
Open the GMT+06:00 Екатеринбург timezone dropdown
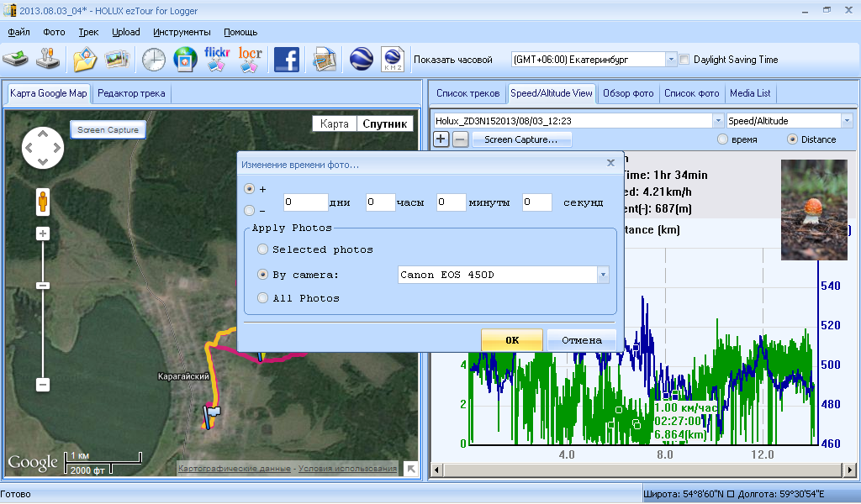pyautogui.click(x=670, y=60)
